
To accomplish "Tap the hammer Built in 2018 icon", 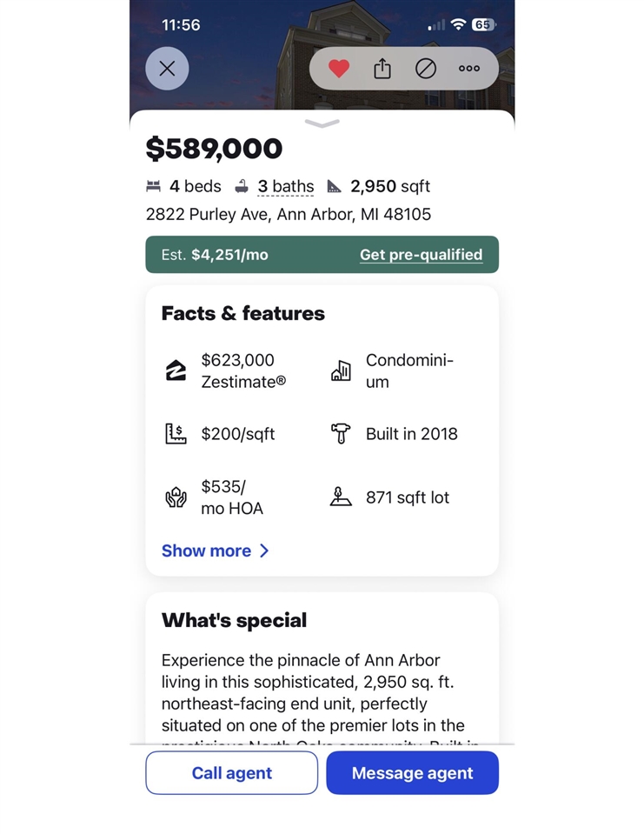I will tap(341, 434).
